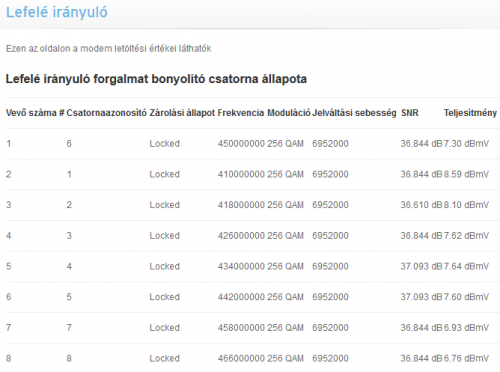Click 'Locked' status in 418000000 row
The width and height of the screenshot is (500, 372).
(164, 205)
